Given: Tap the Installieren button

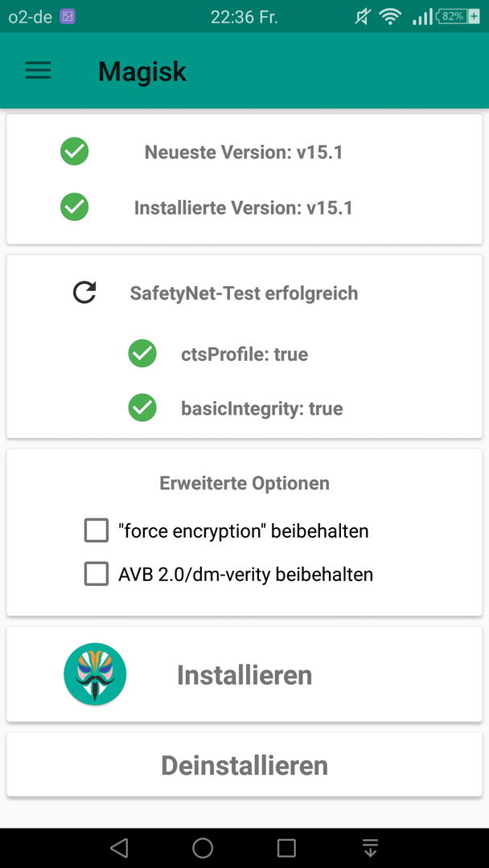Looking at the screenshot, I should (244, 674).
